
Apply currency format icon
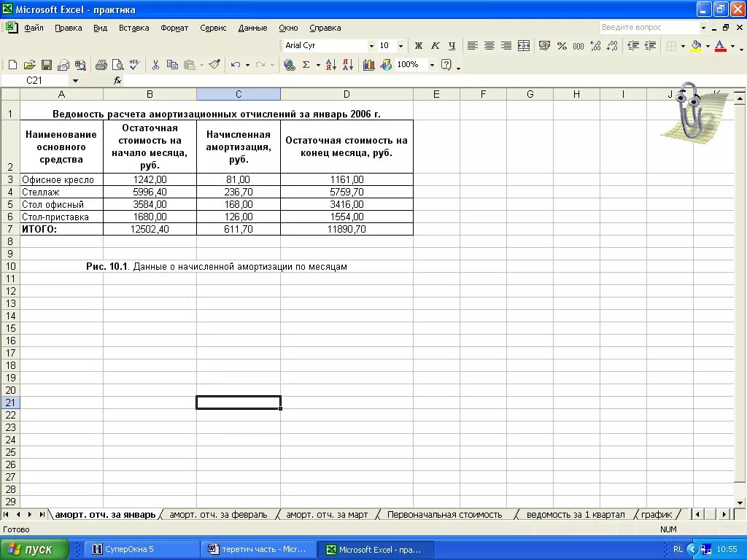click(544, 46)
